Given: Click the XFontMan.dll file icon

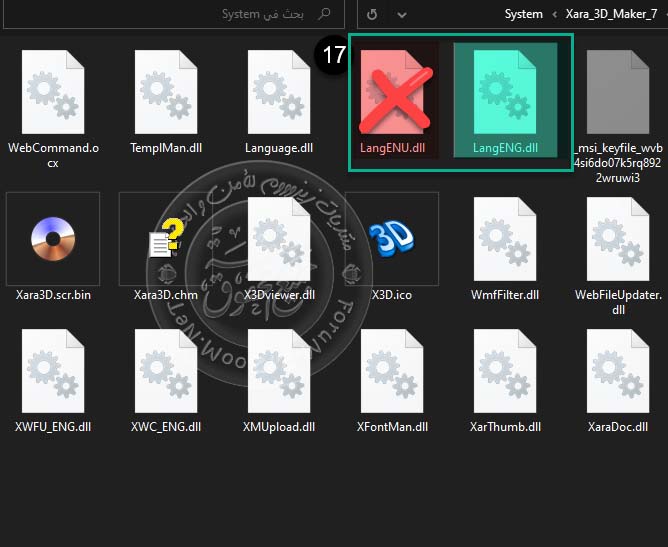Looking at the screenshot, I should pyautogui.click(x=392, y=371).
